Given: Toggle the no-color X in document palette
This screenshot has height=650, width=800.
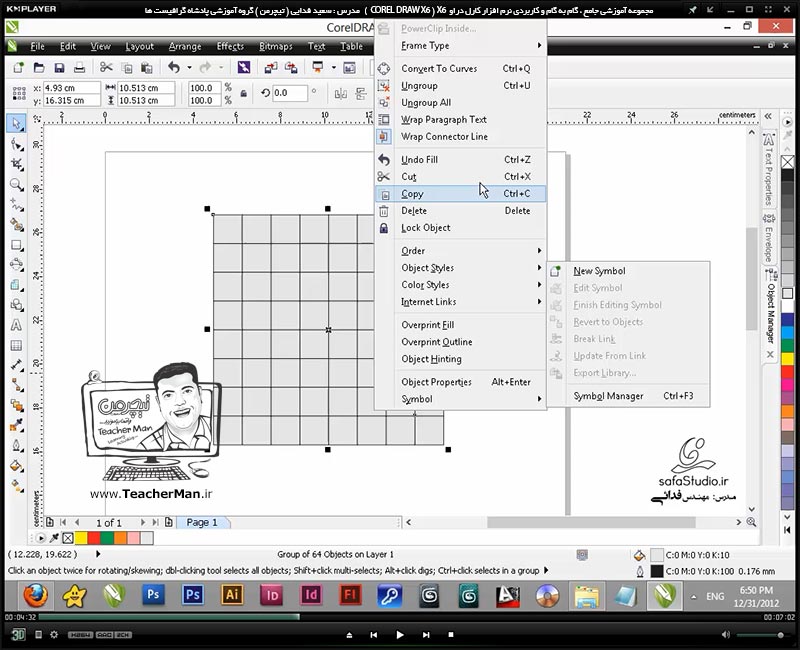Looking at the screenshot, I should click(68, 538).
